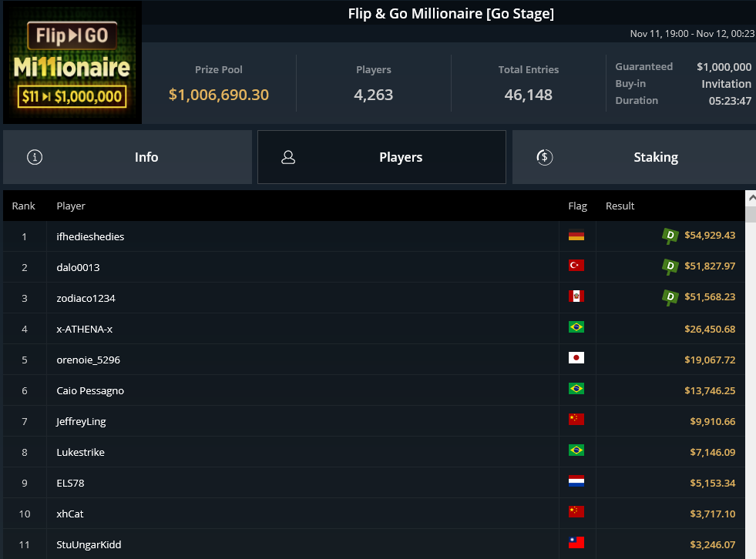756x559 pixels.
Task: Click the deal badge beside zodiaco1234's payout
Action: pos(670,297)
